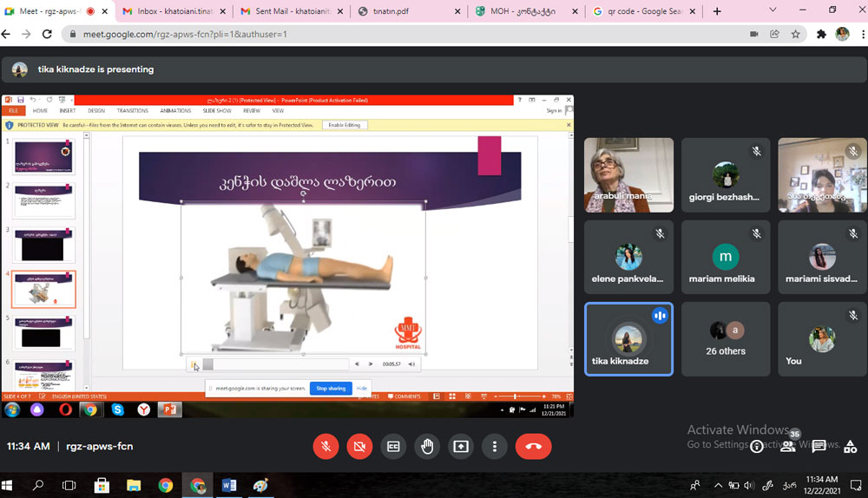Viewport: 868px width, 498px height.
Task: Click the Stop sharing button
Action: tap(331, 388)
